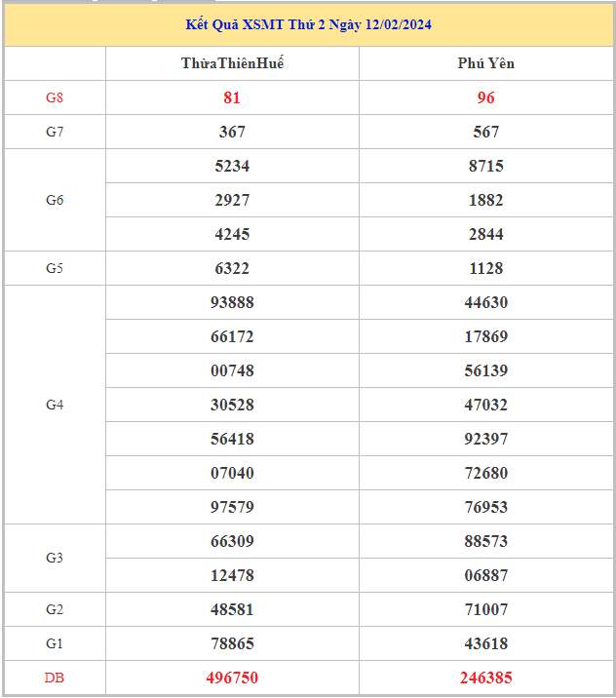
Task: Click the G4 row label
Action: 55,405
